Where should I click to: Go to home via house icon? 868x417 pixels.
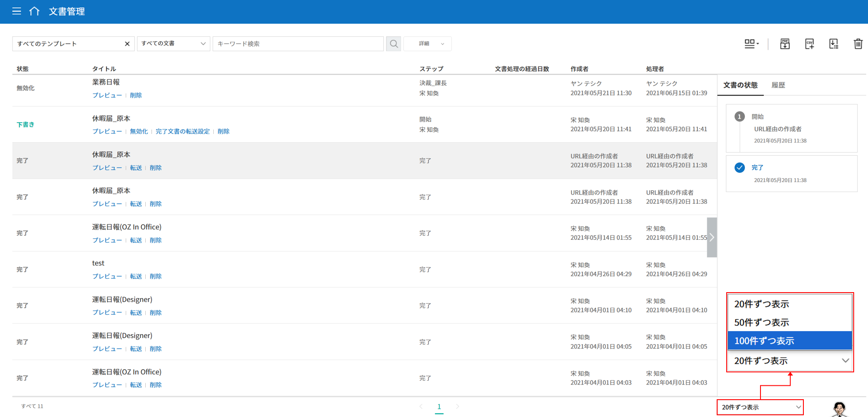(34, 11)
